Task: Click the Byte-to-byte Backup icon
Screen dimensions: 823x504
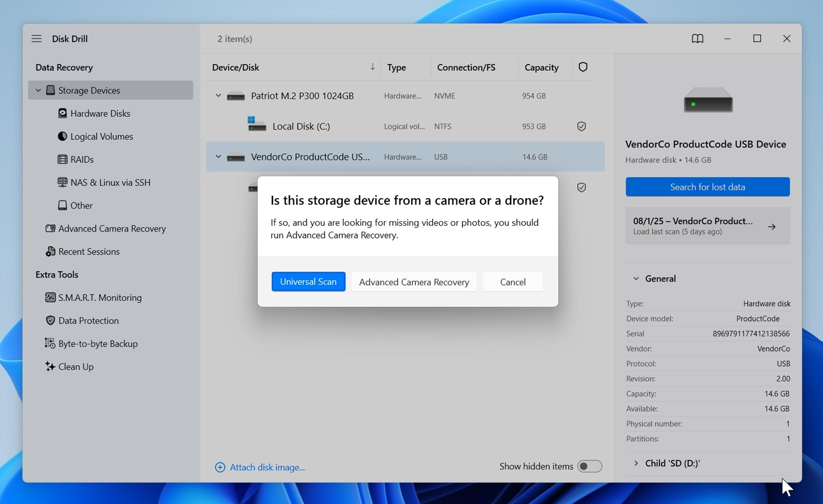Action: pos(50,343)
